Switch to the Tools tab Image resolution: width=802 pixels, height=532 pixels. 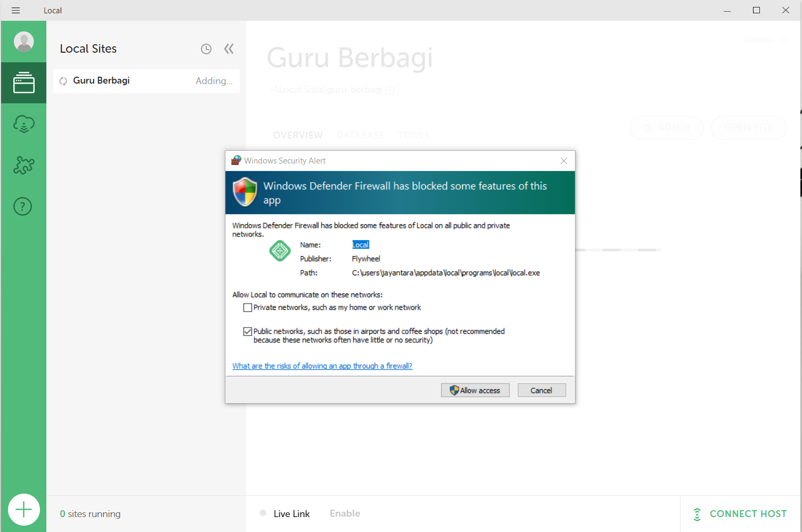pos(414,135)
